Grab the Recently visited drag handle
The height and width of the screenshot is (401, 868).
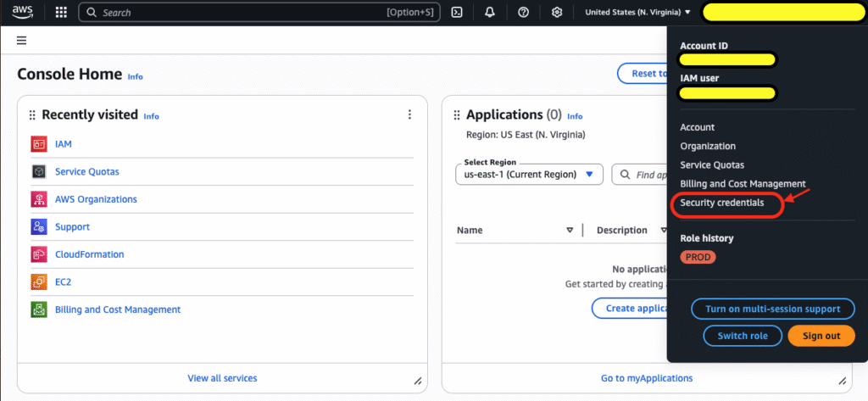32,115
